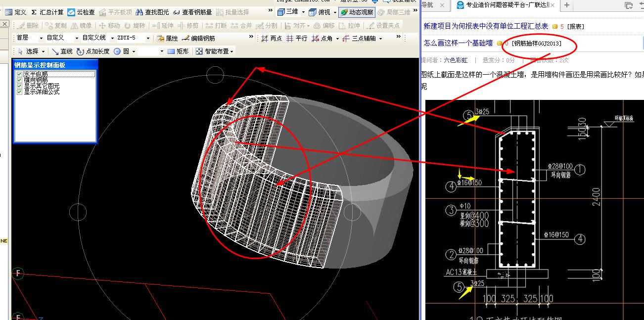Open asker profile 六色彩虹
The width and height of the screenshot is (644, 320).
click(456, 60)
